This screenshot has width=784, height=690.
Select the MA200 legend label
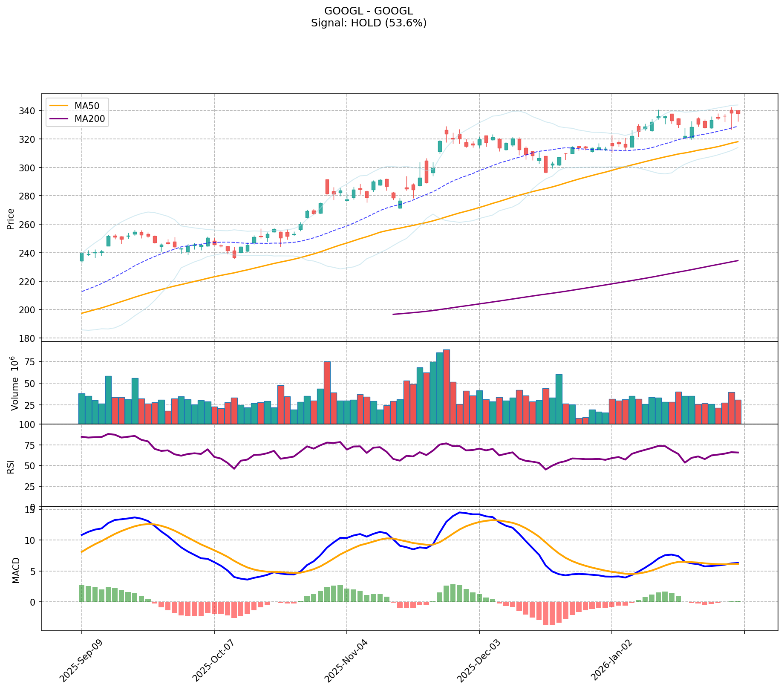[89, 119]
